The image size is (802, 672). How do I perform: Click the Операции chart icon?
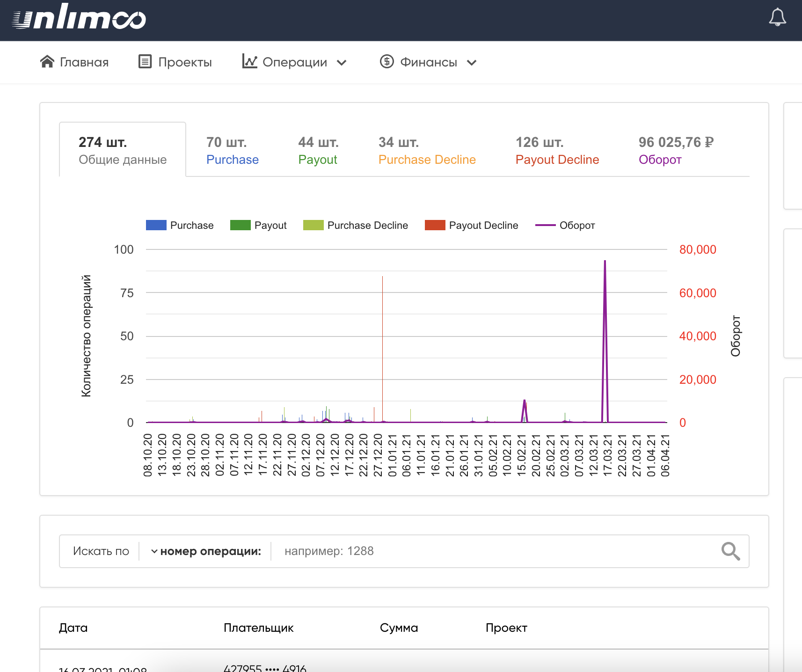[x=249, y=61]
